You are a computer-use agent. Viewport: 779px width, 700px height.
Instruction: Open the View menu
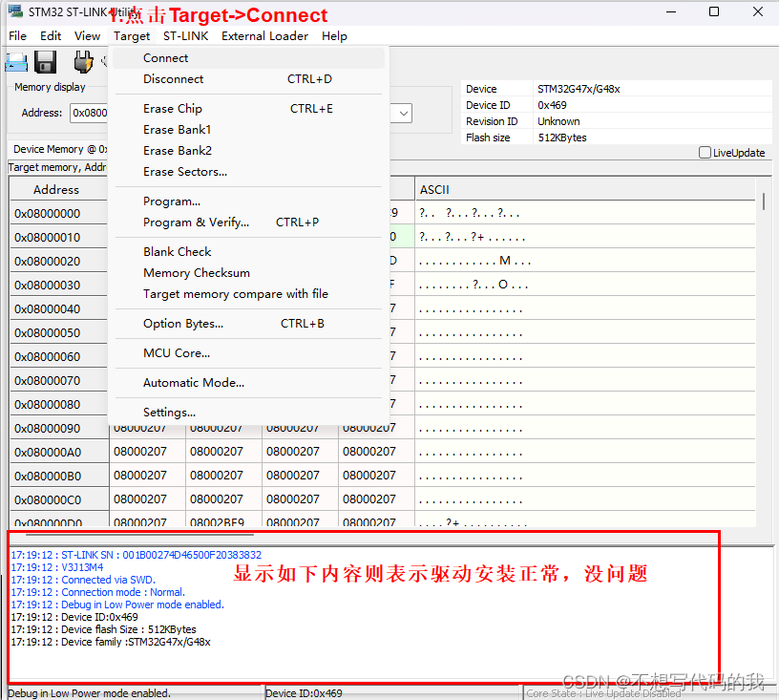[x=88, y=36]
